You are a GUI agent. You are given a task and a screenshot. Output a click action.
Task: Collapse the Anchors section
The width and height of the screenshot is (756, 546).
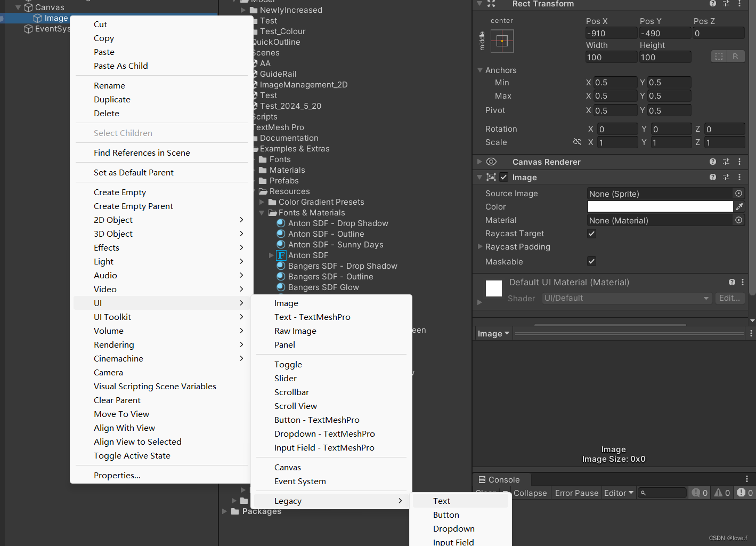480,70
